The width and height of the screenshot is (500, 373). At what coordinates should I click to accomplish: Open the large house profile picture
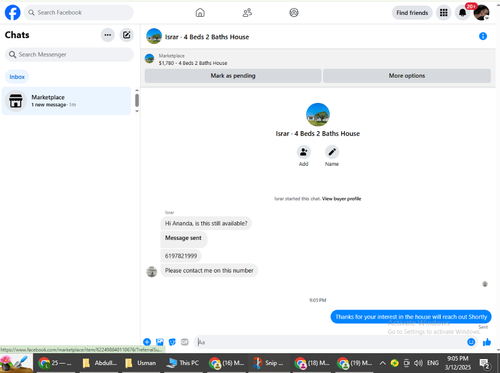coord(318,114)
